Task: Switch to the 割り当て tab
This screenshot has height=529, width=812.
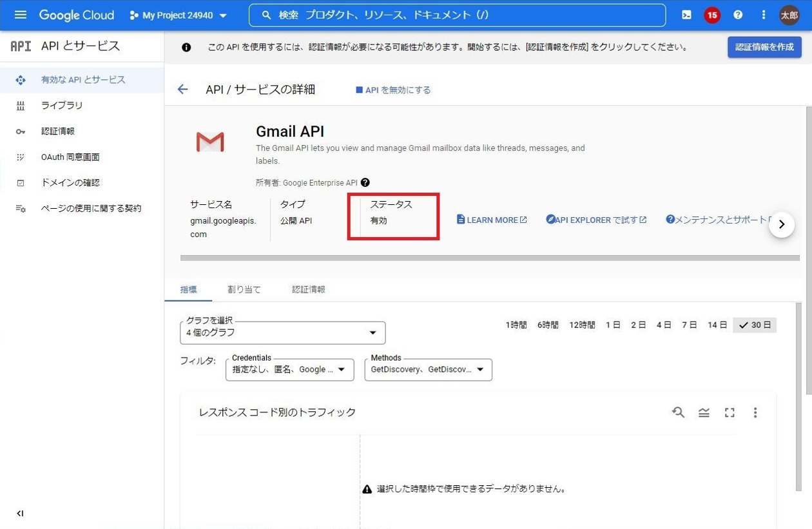Action: pos(244,290)
